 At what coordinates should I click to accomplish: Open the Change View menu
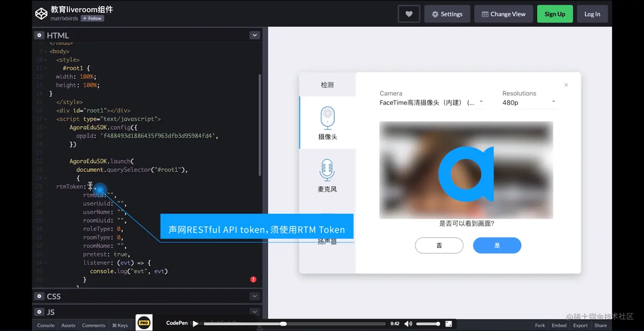coord(503,14)
